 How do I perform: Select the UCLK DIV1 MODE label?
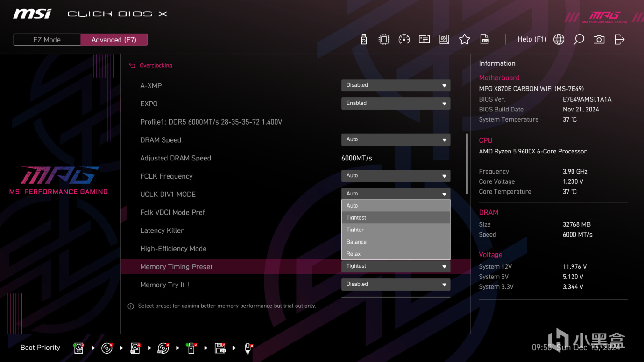[168, 195]
